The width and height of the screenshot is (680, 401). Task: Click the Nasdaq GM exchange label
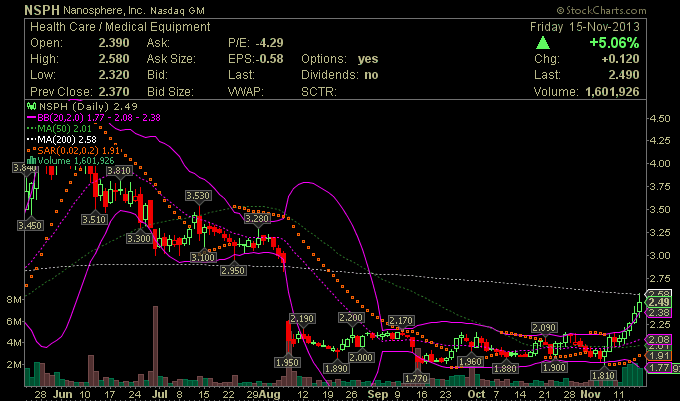[178, 11]
